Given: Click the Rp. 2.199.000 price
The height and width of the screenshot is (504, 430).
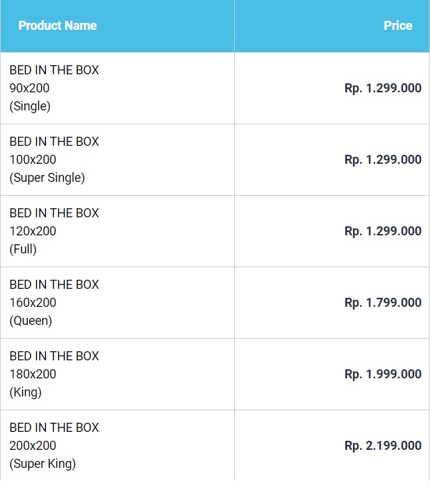Looking at the screenshot, I should point(383,446).
